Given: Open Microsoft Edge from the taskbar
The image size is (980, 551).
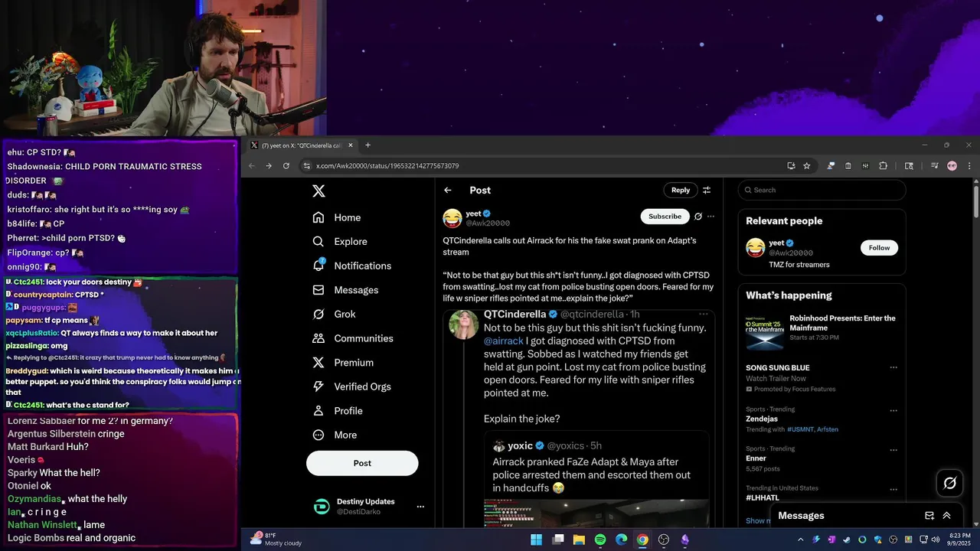Looking at the screenshot, I should tap(621, 540).
